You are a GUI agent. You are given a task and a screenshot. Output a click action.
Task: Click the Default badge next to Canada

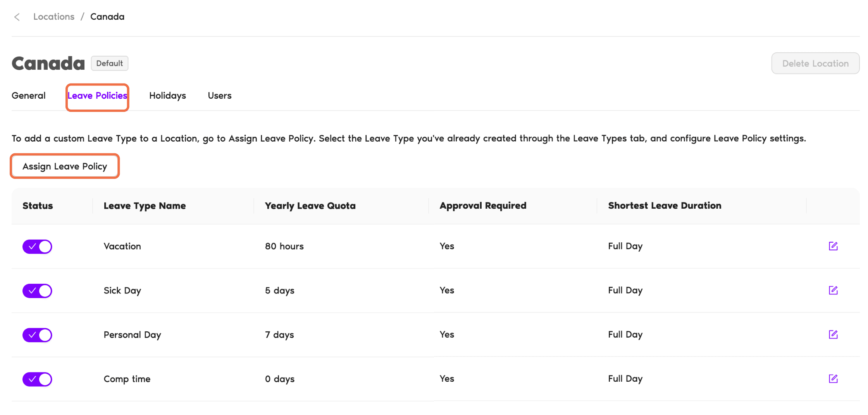[110, 63]
